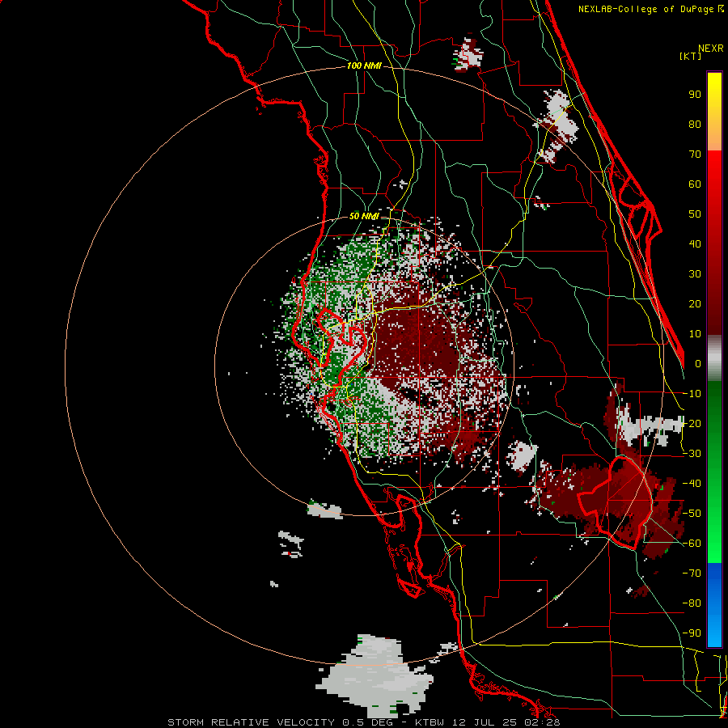Click the "100 NMI" range ring label
728x728 pixels.
(363, 66)
